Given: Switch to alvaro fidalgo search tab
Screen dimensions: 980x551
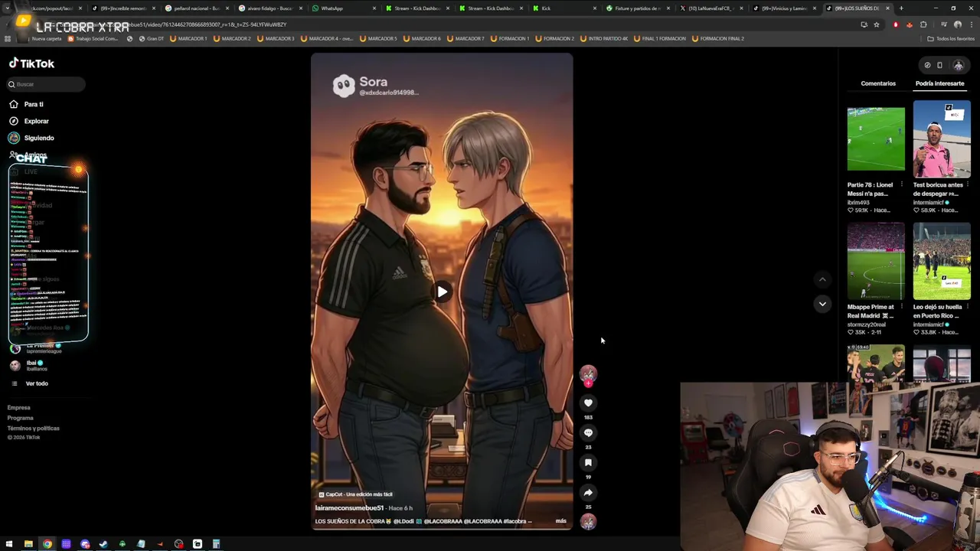Looking at the screenshot, I should click(269, 8).
